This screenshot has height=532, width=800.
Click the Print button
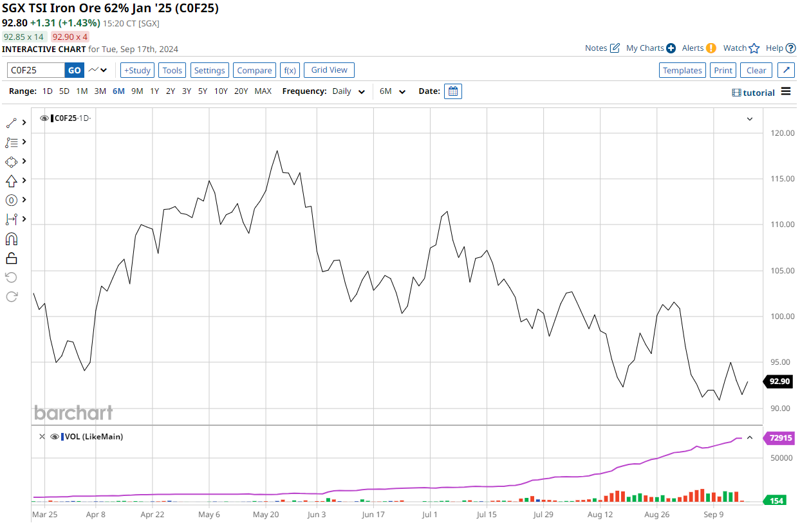click(723, 70)
